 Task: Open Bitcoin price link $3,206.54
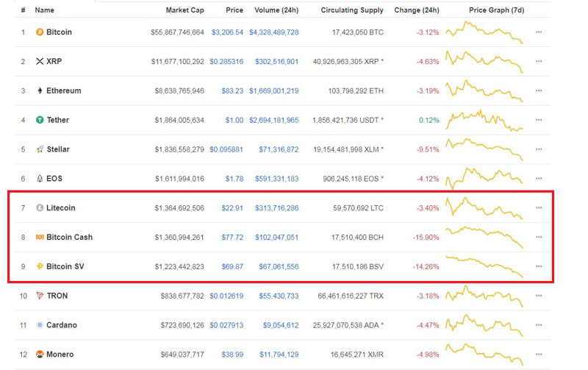227,32
